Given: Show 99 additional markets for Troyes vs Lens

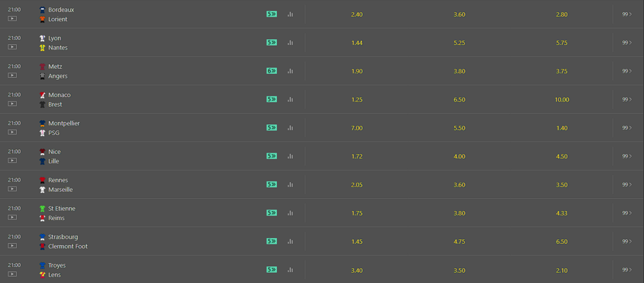Looking at the screenshot, I should [x=627, y=269].
